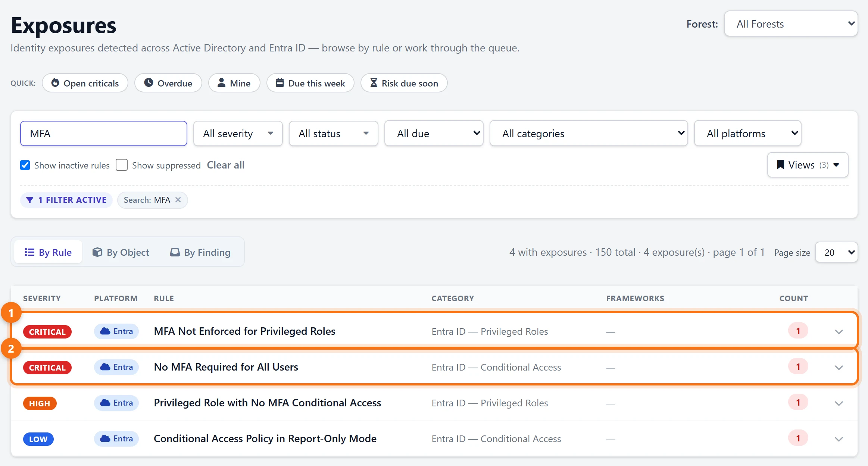Expand MFA Not Enforced for Privileged Roles row
868x466 pixels.
(839, 332)
